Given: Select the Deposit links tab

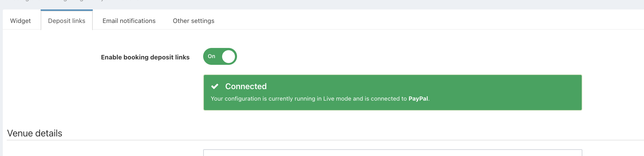Looking at the screenshot, I should [67, 21].
